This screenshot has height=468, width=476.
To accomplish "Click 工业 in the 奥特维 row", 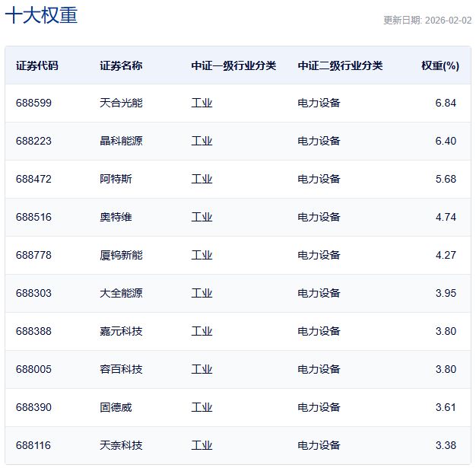I will coord(202,217).
